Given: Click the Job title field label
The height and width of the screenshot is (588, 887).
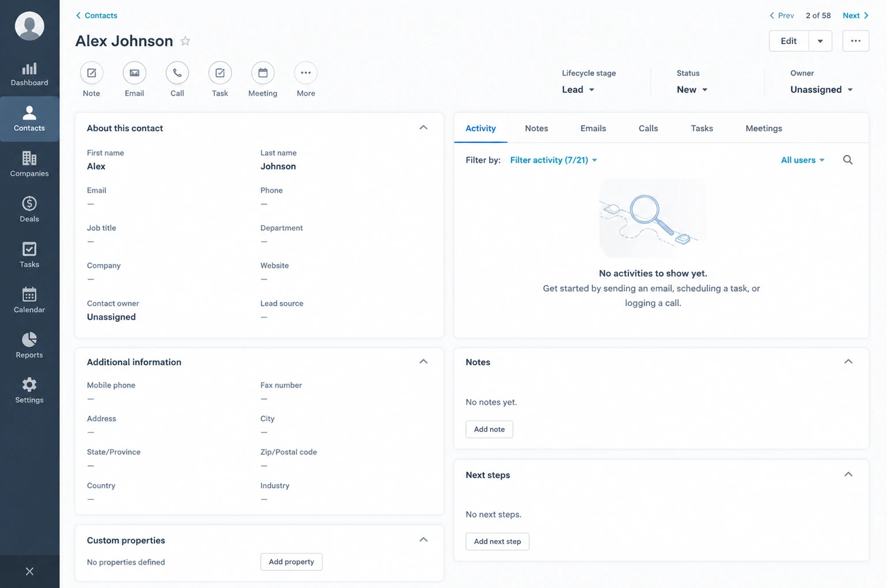Looking at the screenshot, I should point(101,228).
